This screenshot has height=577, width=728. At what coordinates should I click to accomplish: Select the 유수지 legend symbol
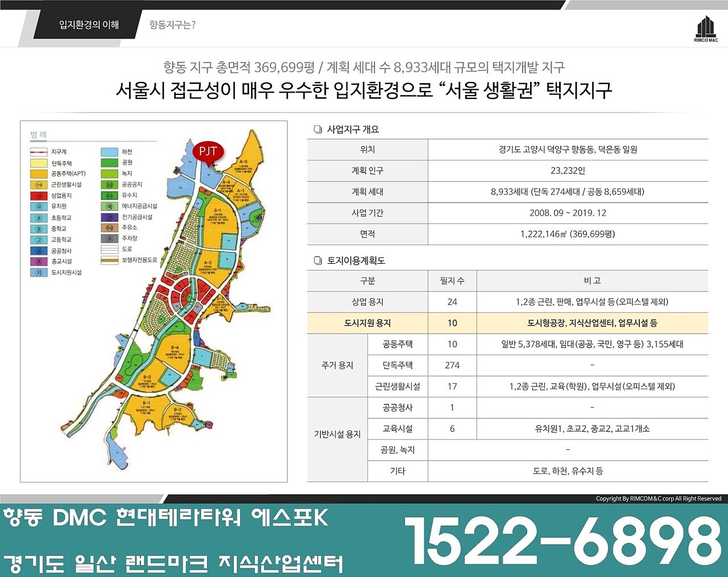(109, 195)
